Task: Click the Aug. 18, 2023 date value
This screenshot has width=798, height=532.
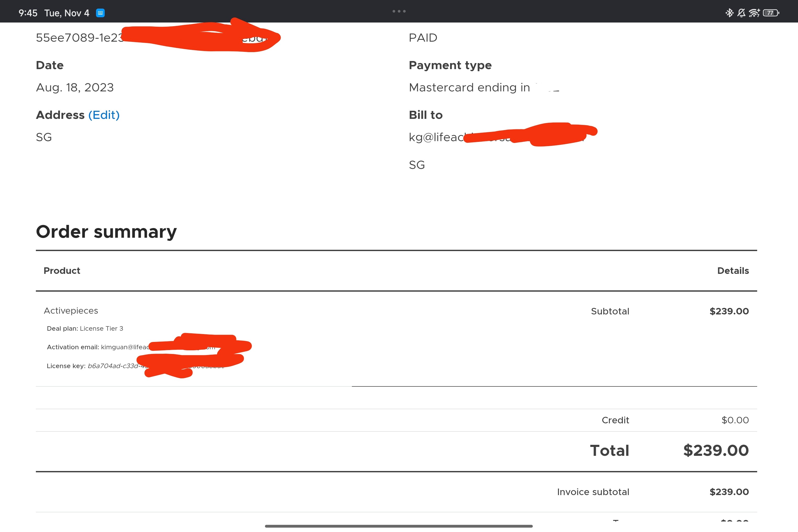Action: 75,87
